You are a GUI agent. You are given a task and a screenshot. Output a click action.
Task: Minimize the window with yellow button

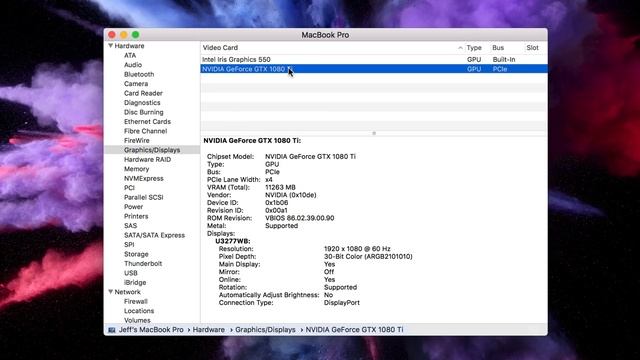(x=124, y=35)
